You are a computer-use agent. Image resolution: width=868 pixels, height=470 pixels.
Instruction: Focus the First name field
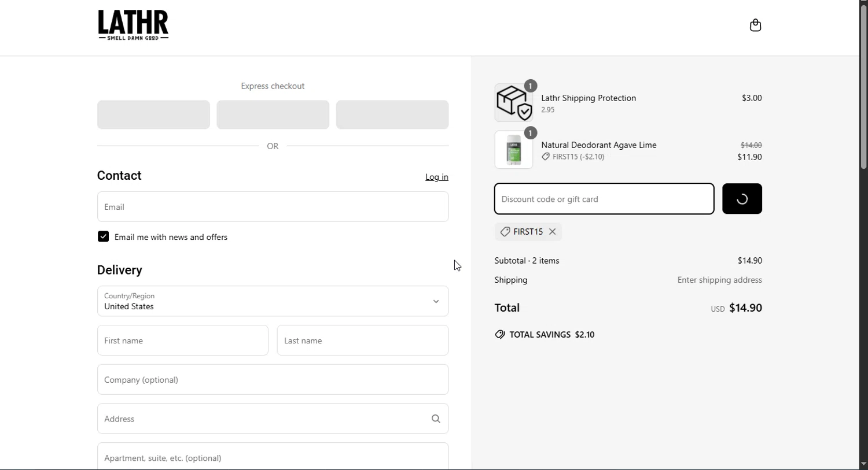[x=182, y=341]
